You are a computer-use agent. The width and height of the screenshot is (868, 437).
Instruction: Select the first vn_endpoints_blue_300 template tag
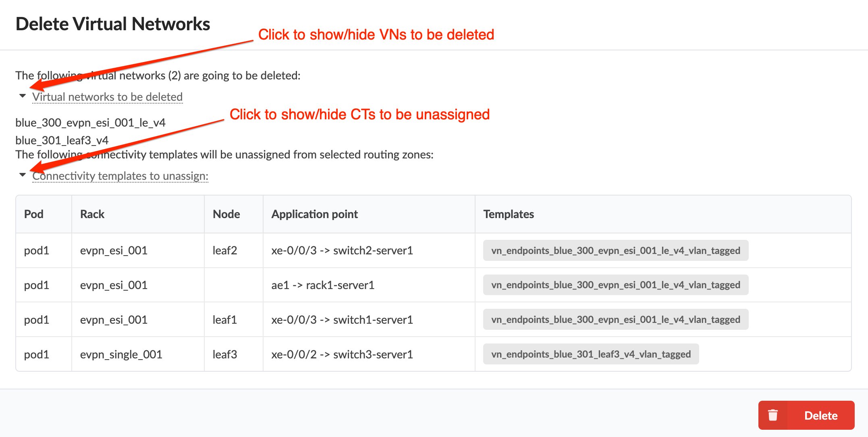click(615, 250)
